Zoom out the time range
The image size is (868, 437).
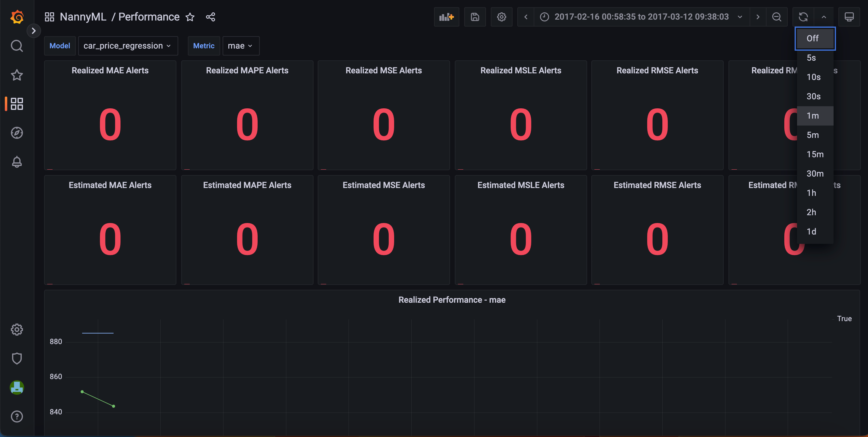777,17
